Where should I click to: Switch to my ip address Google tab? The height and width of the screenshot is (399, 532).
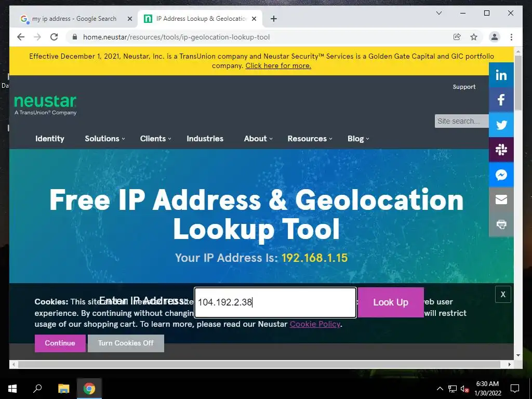(74, 19)
